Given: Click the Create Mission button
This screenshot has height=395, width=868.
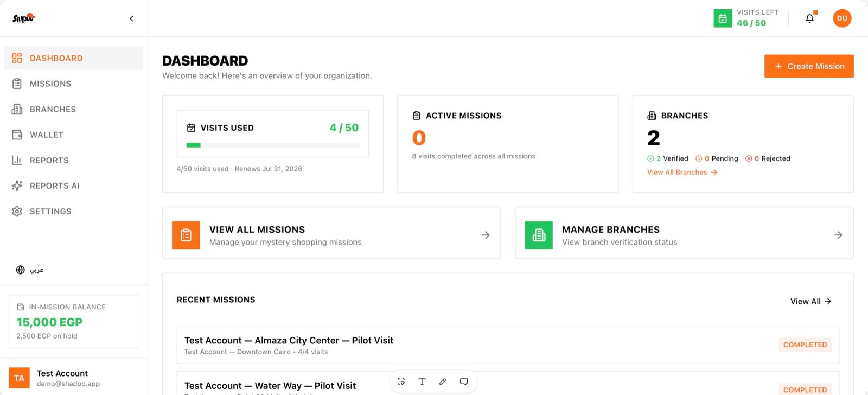Looking at the screenshot, I should click(x=809, y=66).
